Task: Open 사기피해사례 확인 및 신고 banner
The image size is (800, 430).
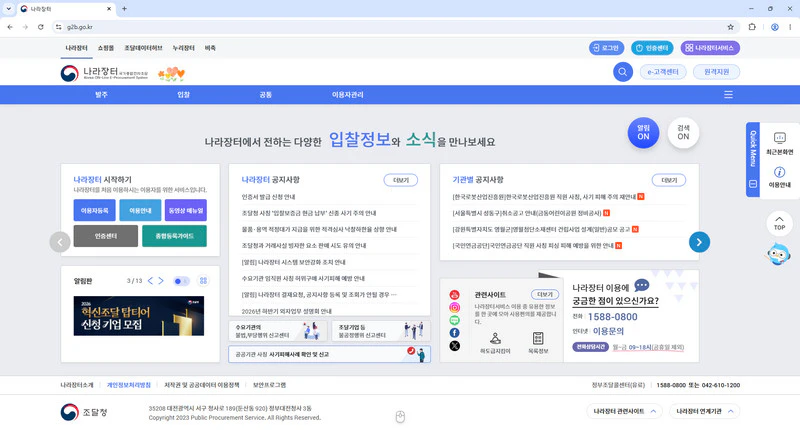Action: (x=330, y=354)
